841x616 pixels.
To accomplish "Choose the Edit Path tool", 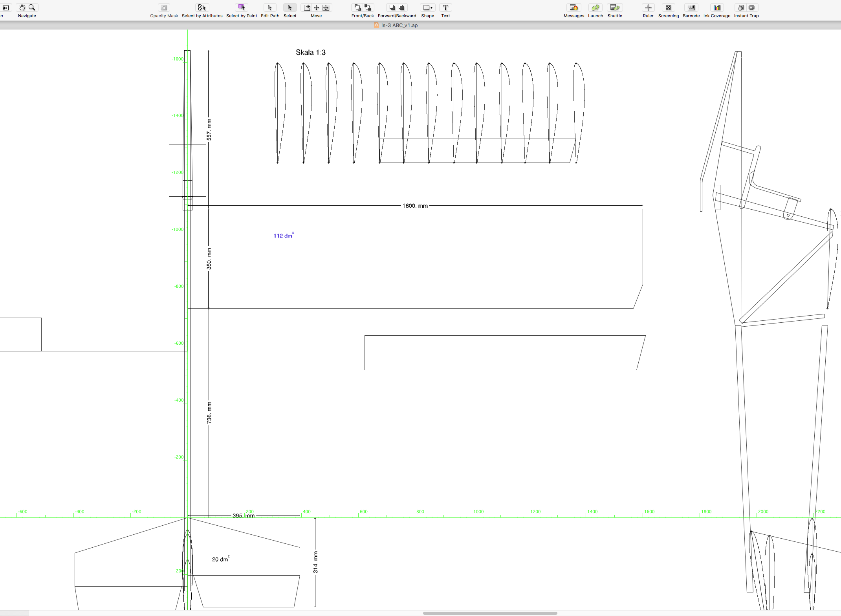I will pos(270,7).
